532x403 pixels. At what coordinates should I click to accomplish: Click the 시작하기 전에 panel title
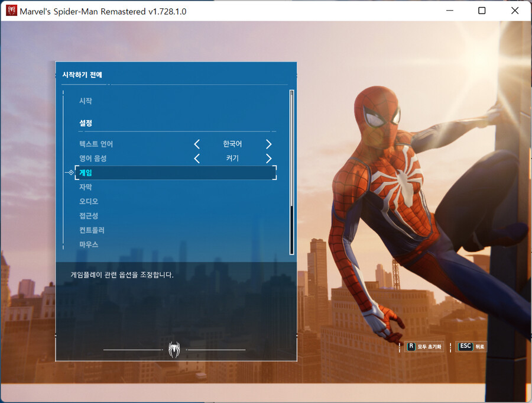click(x=82, y=75)
